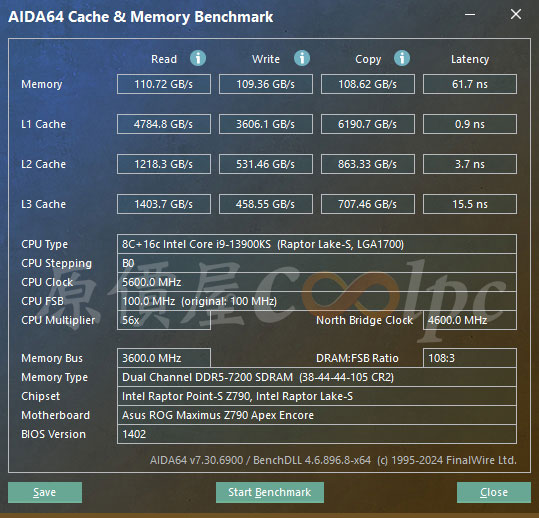
Task: Select the Memory Write value 109.36 GB/s
Action: pos(266,84)
